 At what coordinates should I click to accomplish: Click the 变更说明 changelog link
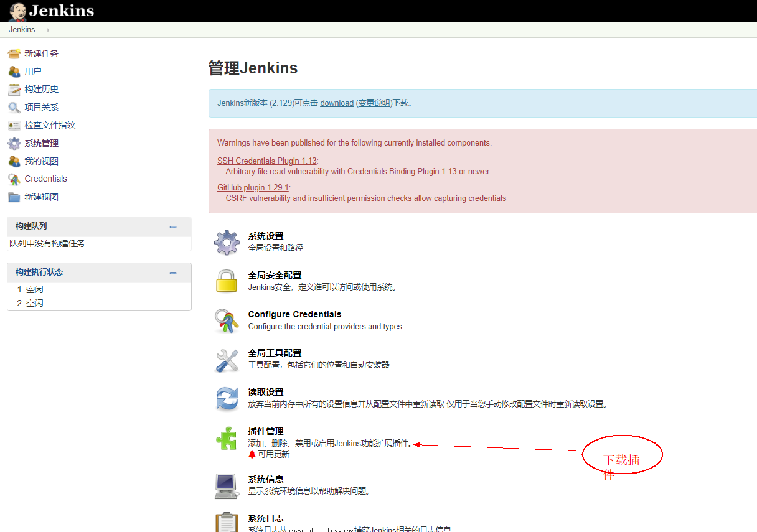(374, 103)
